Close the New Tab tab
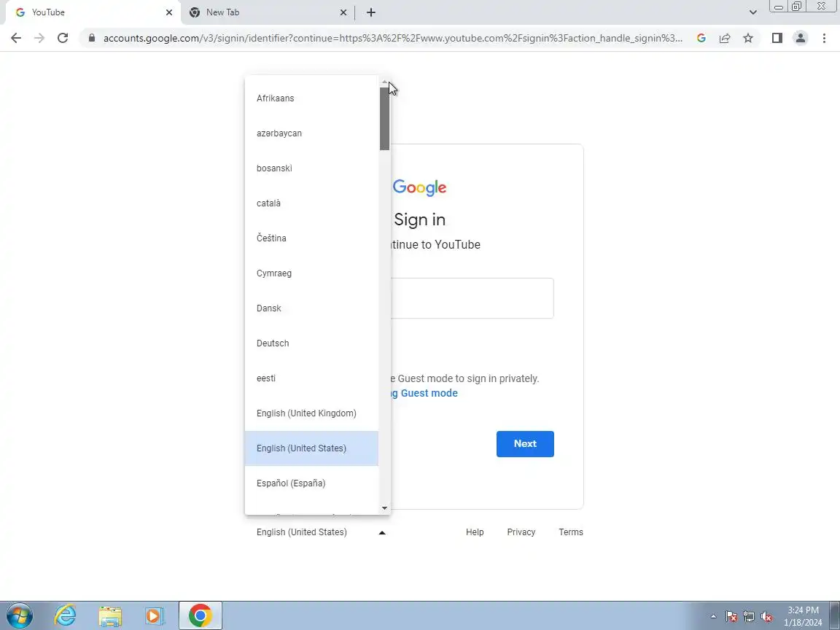This screenshot has width=840, height=630. click(x=343, y=12)
